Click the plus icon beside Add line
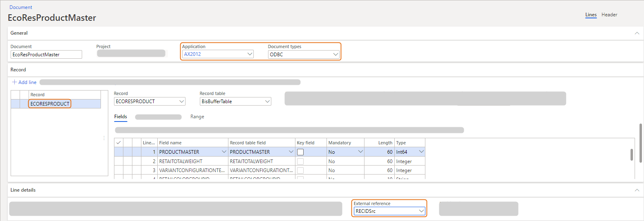 pyautogui.click(x=14, y=82)
